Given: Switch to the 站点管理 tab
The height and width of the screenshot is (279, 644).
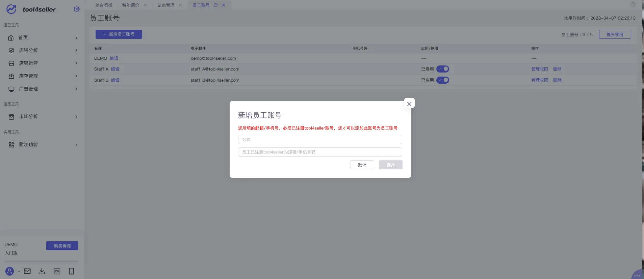Looking at the screenshot, I should point(166,5).
